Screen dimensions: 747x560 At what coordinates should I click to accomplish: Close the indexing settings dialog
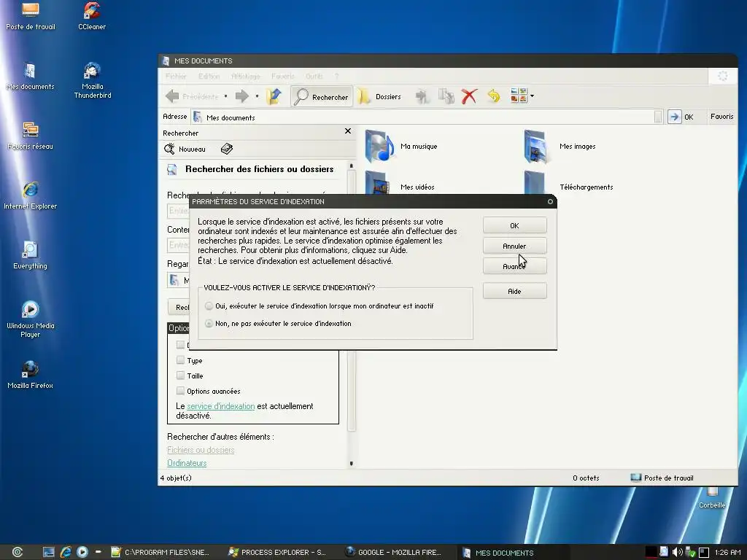point(550,201)
